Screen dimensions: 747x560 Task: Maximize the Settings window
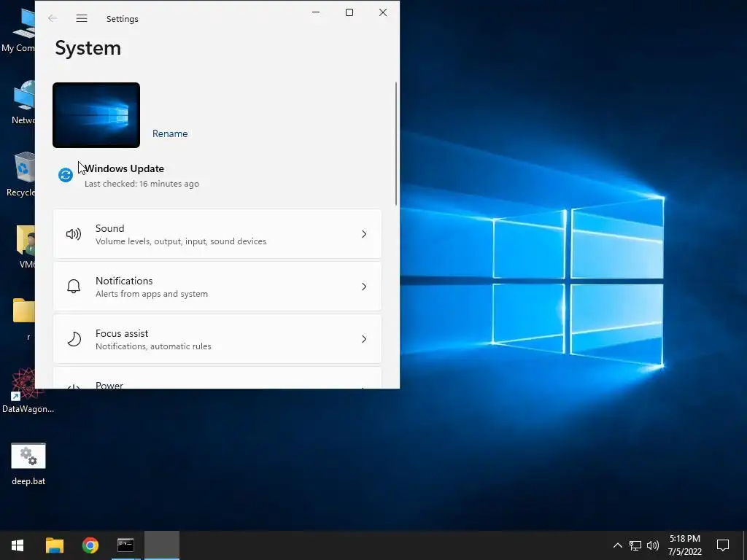(x=349, y=13)
